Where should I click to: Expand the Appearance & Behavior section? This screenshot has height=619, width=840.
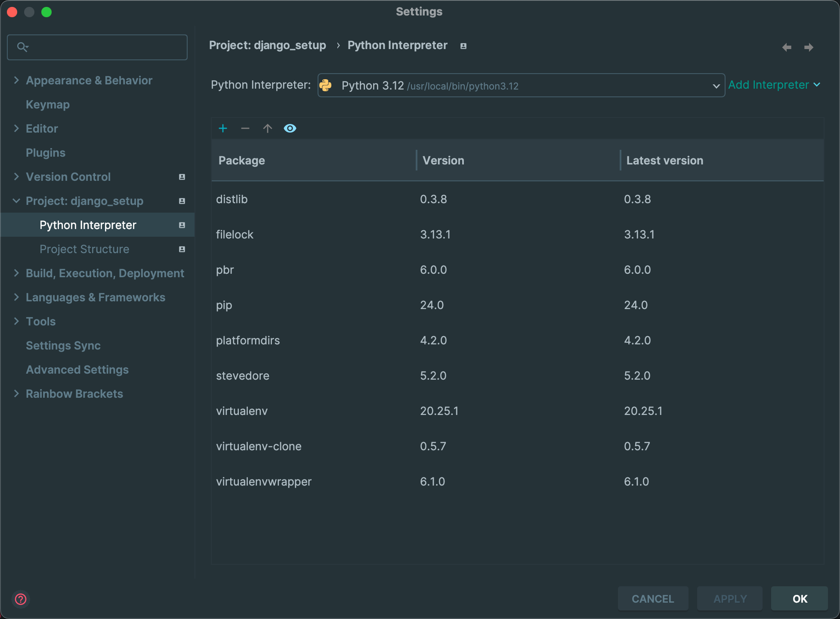tap(16, 80)
